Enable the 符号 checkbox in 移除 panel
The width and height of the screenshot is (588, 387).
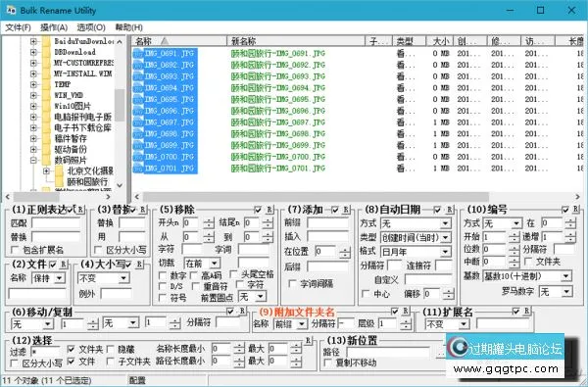(x=163, y=298)
